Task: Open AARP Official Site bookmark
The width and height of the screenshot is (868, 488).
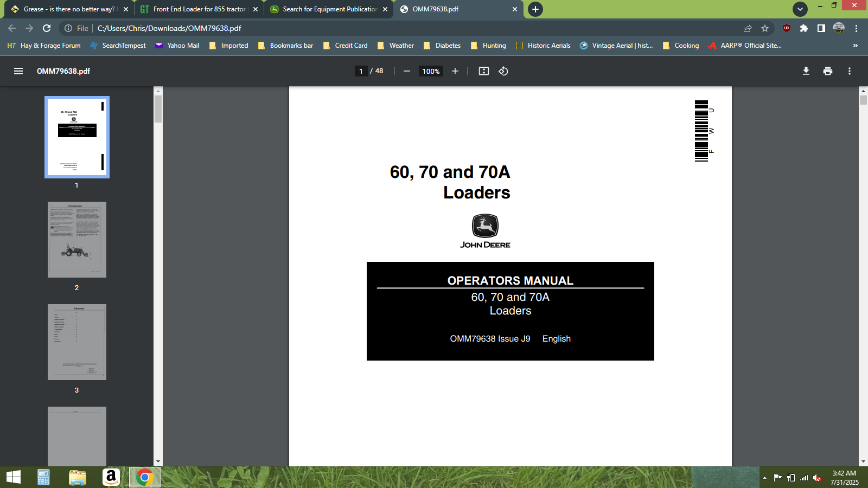Action: pos(745,46)
